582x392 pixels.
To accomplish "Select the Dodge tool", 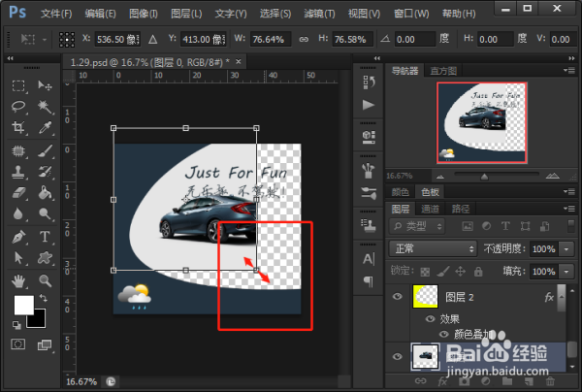I will coord(45,213).
